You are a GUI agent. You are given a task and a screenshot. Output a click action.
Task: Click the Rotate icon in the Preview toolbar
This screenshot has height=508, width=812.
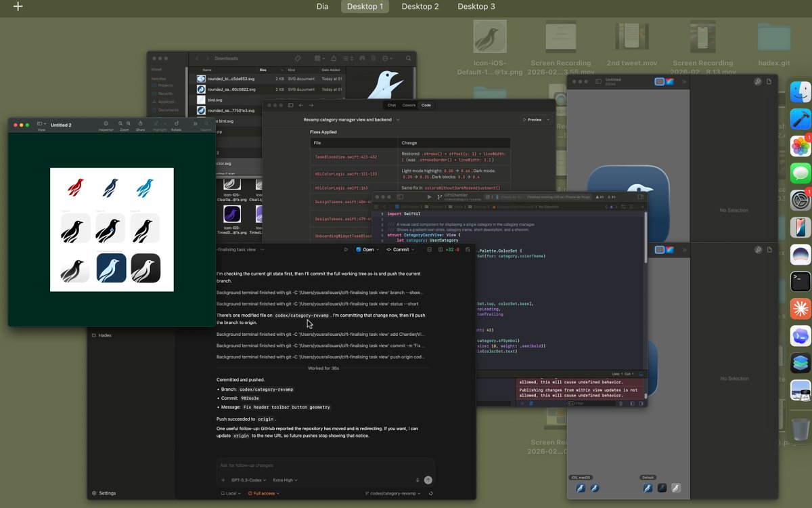[176, 125]
